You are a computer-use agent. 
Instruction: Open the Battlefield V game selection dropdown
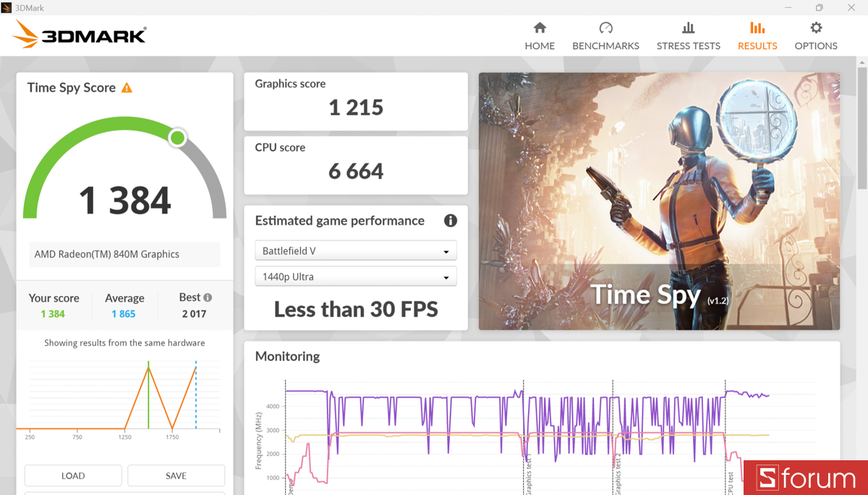(x=355, y=250)
